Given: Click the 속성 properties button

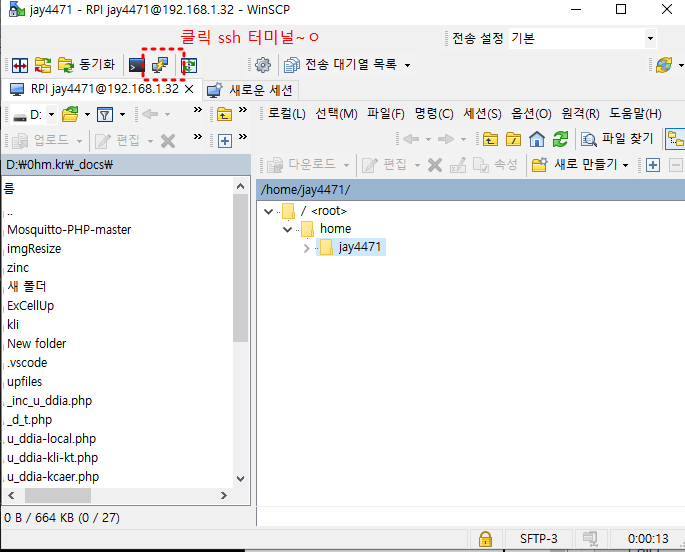Looking at the screenshot, I should coord(496,165).
